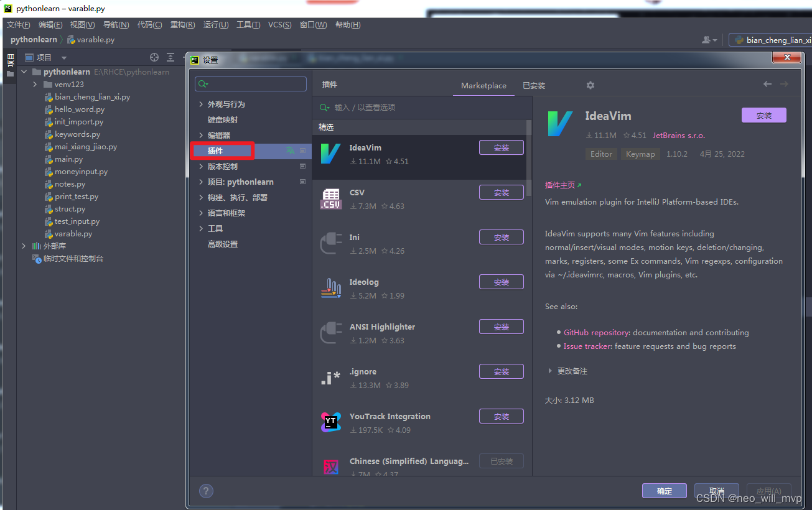Click the Ini plugin plug icon
Image resolution: width=812 pixels, height=510 pixels.
(x=330, y=244)
